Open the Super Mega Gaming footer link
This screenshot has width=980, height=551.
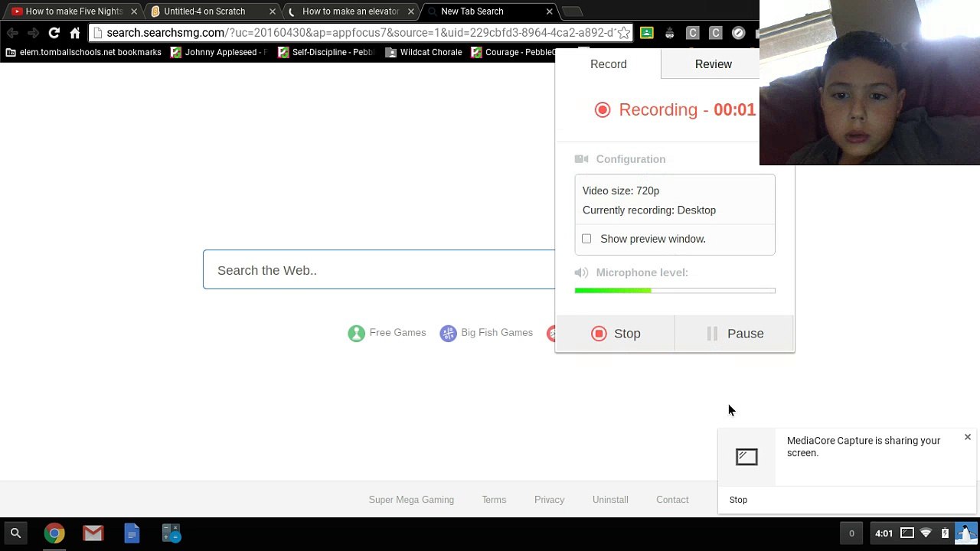[411, 500]
